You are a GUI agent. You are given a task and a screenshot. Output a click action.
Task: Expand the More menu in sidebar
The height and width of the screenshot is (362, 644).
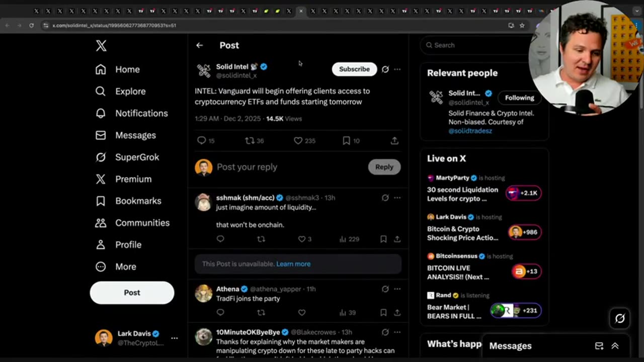coord(116,266)
